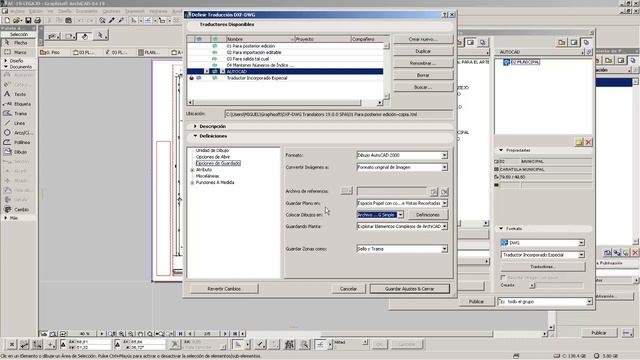Select the Dibujo drawing tool

[19, 152]
